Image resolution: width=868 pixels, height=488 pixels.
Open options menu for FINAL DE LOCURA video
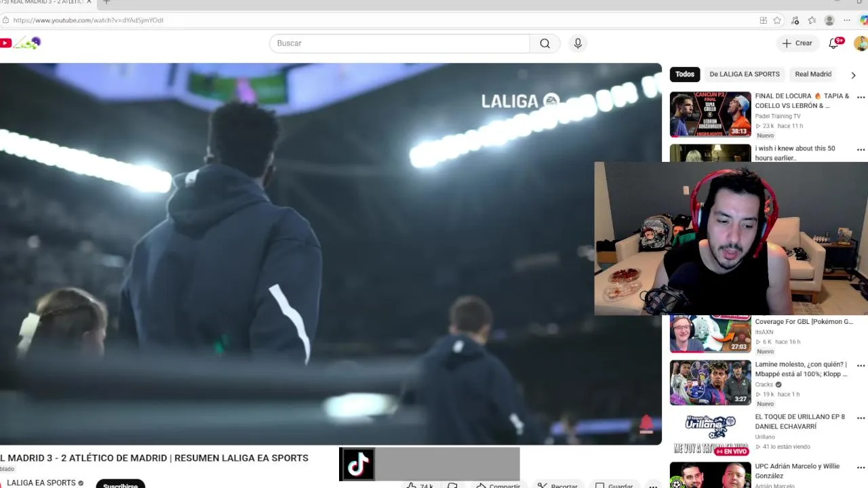coord(861,98)
